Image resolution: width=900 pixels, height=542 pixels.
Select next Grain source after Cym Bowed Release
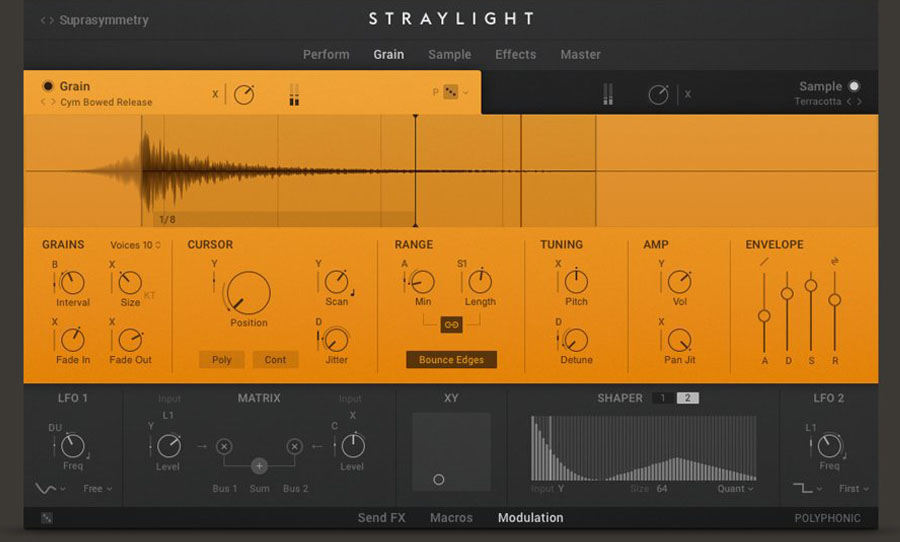(x=53, y=102)
